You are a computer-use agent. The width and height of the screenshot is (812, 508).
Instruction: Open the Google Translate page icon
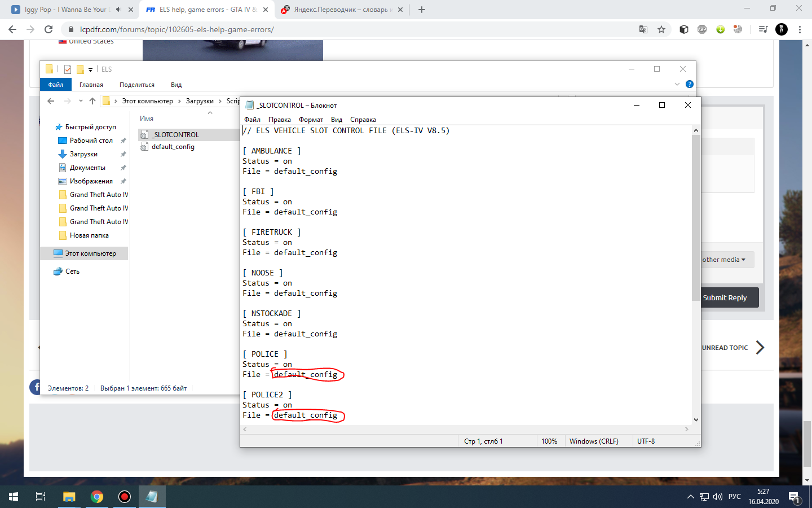click(643, 29)
